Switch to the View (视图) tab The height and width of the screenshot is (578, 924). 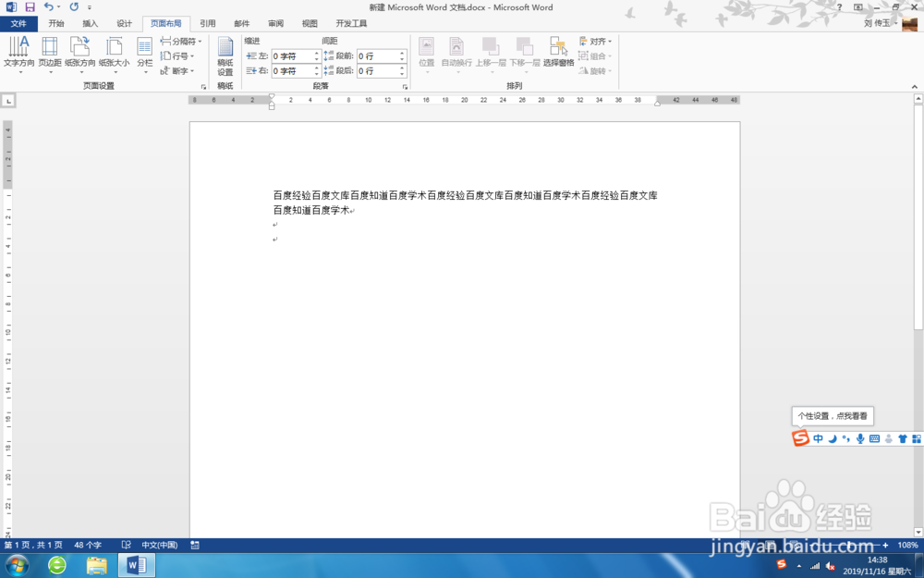(x=310, y=24)
